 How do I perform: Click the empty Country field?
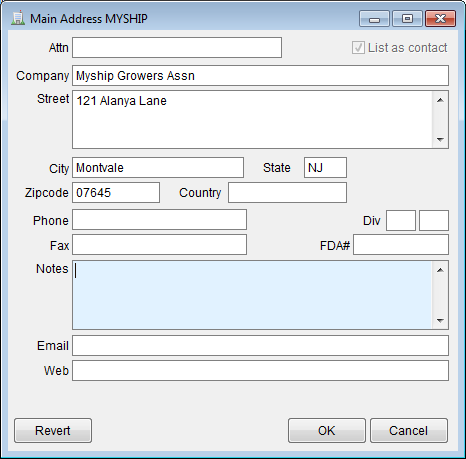tap(287, 193)
